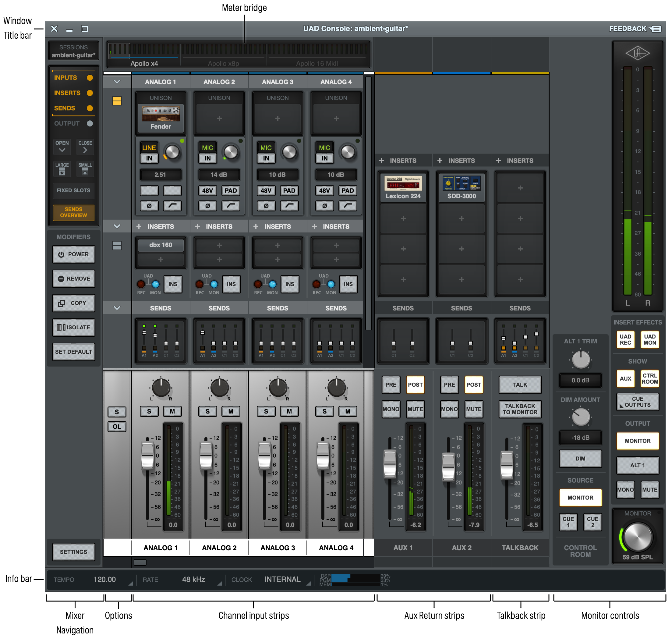This screenshot has width=672, height=638.
Task: Toggle phase invert on Analog 1
Action: (x=149, y=205)
